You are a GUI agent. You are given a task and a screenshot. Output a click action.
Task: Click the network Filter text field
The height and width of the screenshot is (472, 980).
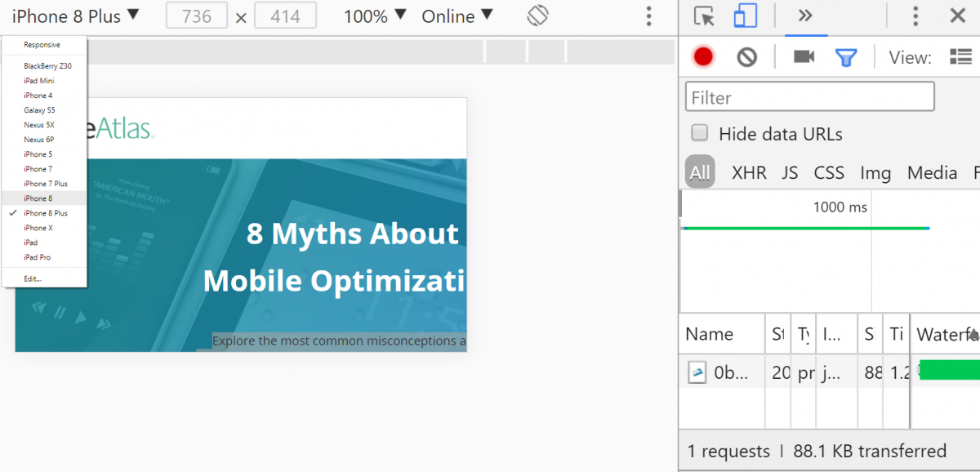tap(809, 97)
